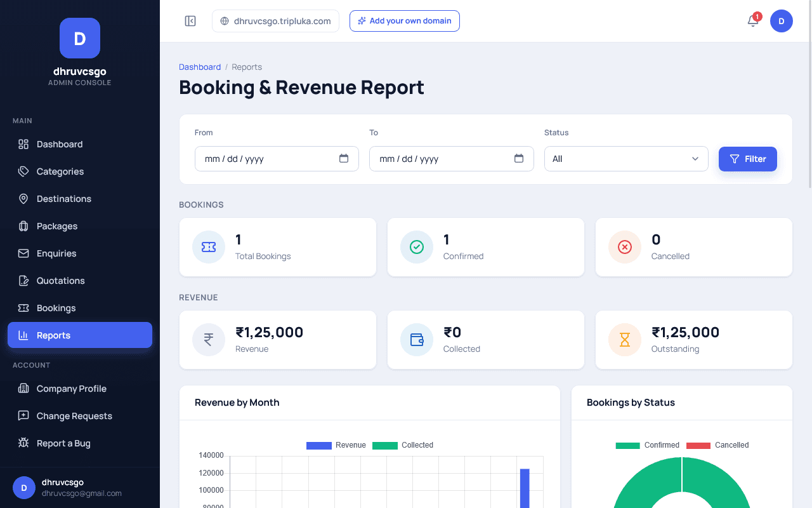Click the Company Profile building icon

pyautogui.click(x=23, y=389)
